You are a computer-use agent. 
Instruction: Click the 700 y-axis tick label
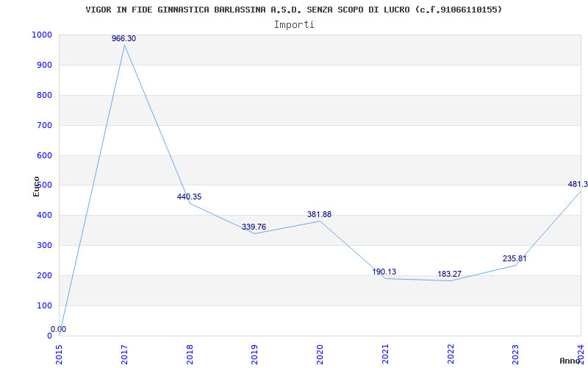[x=44, y=125]
